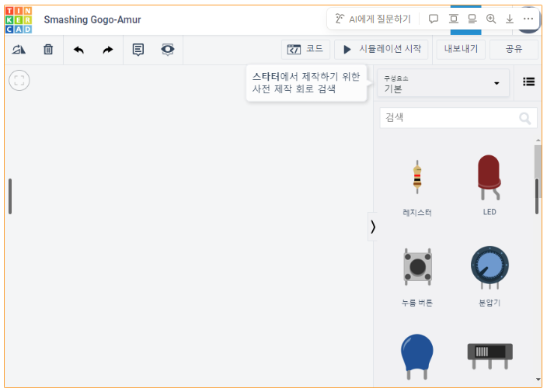Image resolution: width=547 pixels, height=392 pixels.
Task: Click the fit-to-view zoom circle button
Action: (x=19, y=81)
